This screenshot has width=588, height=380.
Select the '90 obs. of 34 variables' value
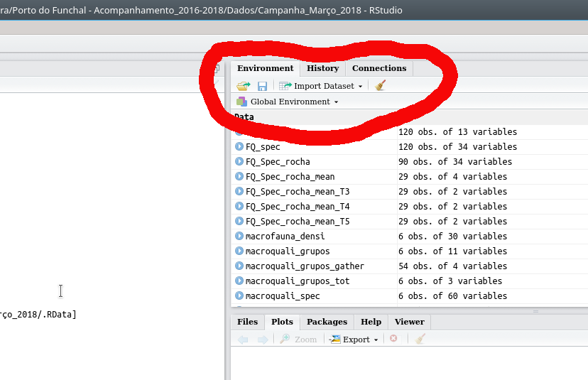click(455, 162)
